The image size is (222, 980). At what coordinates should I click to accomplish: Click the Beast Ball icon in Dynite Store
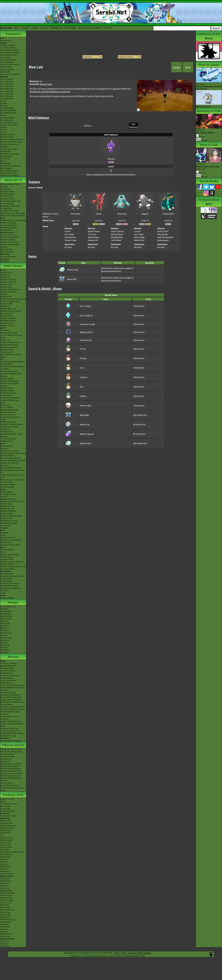tap(68, 415)
